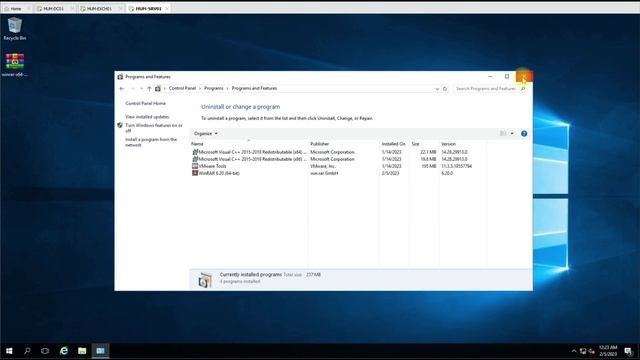Select the VMware Tools program

[x=339, y=166]
